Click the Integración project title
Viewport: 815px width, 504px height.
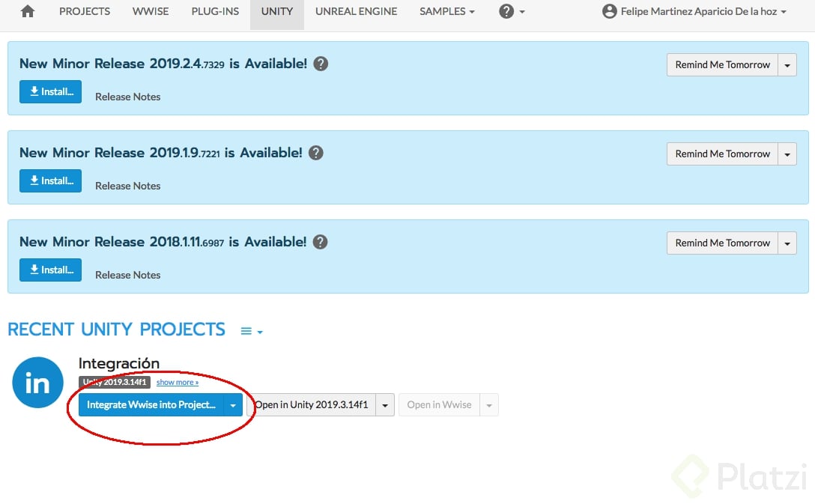pos(119,363)
